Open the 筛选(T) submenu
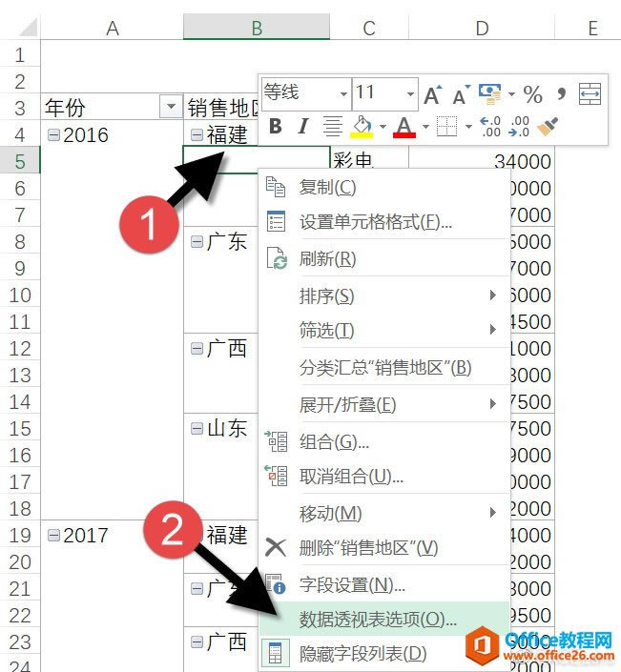Viewport: 621px width, 672px height. click(384, 330)
